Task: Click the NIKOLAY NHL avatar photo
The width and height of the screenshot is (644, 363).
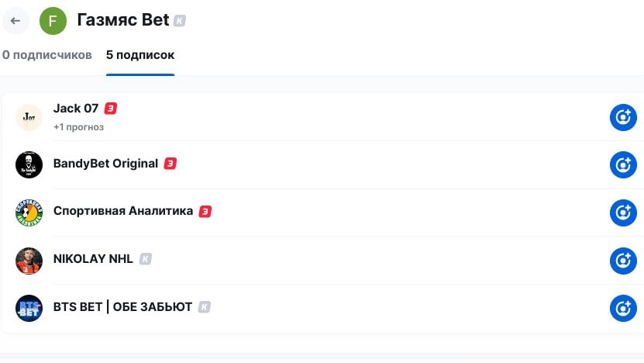Action: tap(29, 261)
